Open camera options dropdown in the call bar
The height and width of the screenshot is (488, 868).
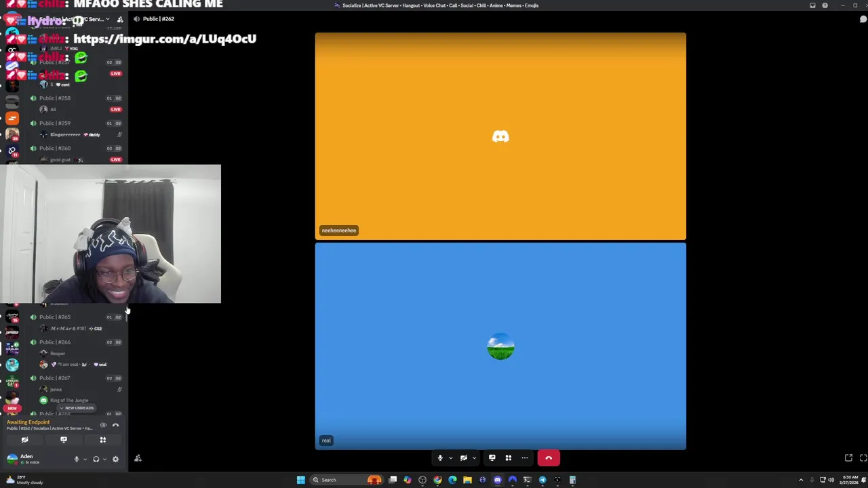474,458
